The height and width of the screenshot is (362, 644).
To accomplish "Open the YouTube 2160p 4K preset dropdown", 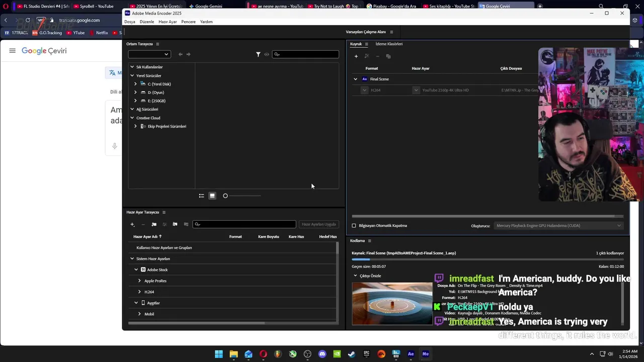I will (x=416, y=90).
